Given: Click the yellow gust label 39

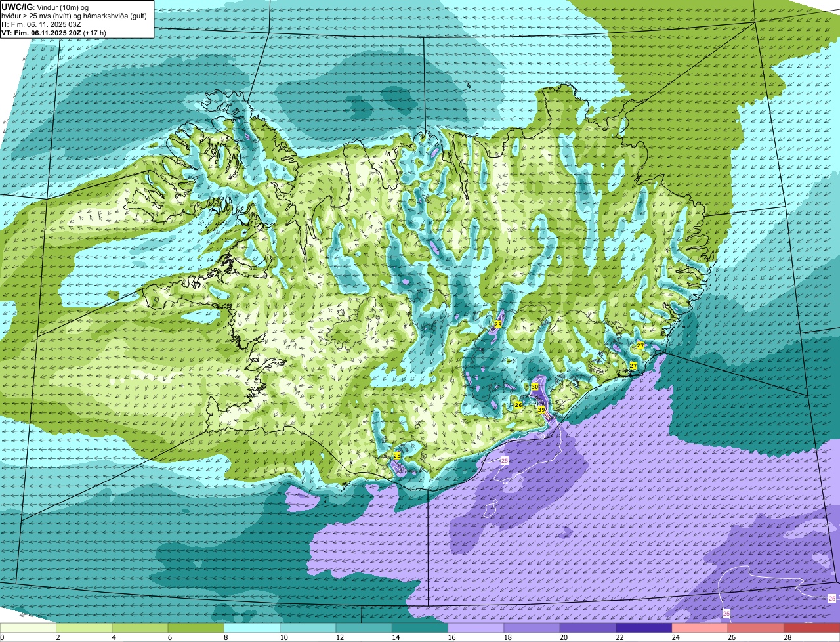Looking at the screenshot, I should click(x=541, y=409).
